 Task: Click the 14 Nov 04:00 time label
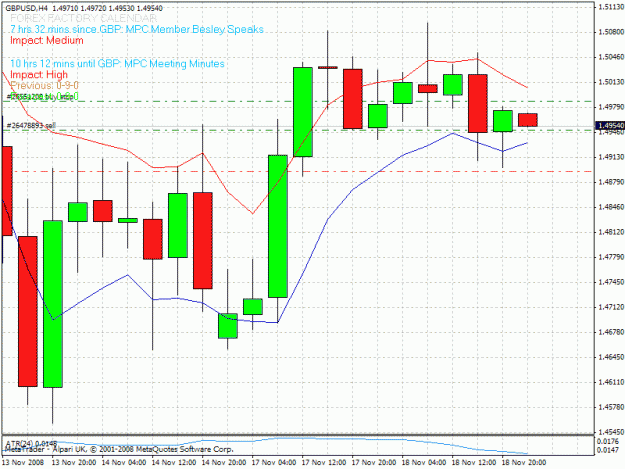pyautogui.click(x=124, y=463)
